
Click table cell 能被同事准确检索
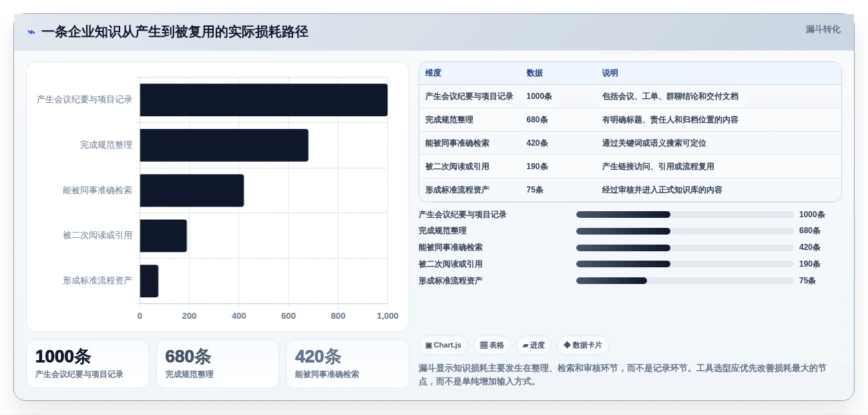click(x=457, y=143)
